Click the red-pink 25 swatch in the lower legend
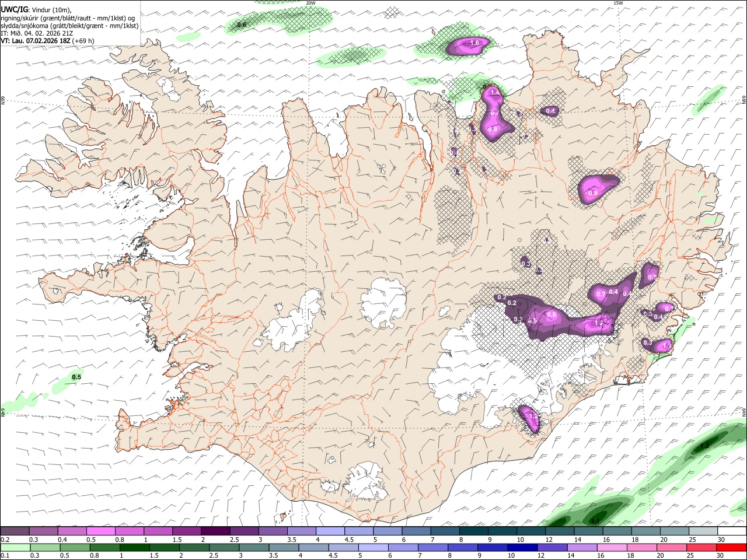Viewport: 747px width, 560px height. pyautogui.click(x=701, y=547)
